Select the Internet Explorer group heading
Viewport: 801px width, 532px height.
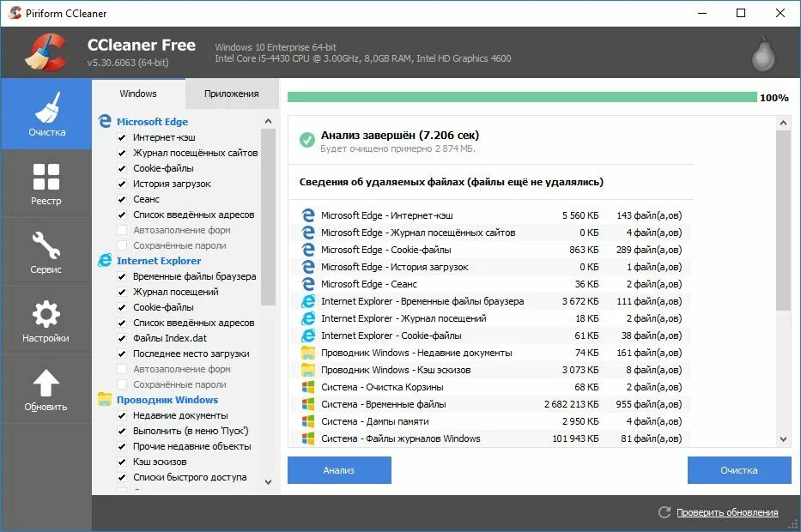coord(159,260)
